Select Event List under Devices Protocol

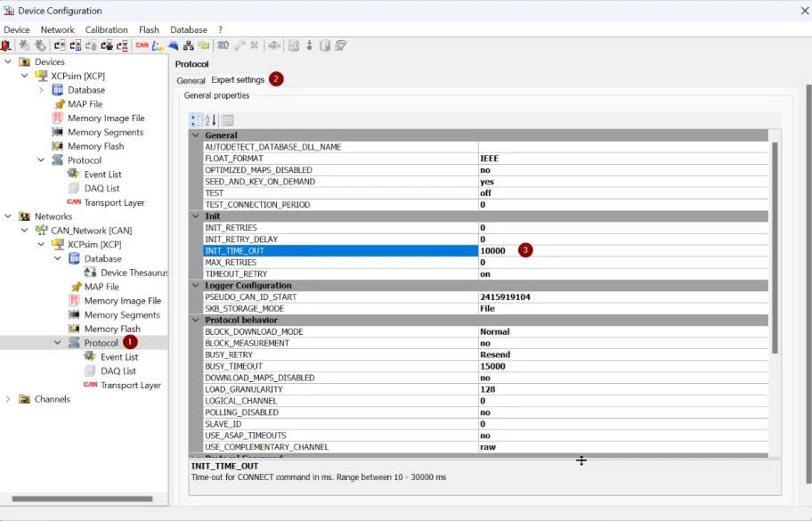coord(103,175)
